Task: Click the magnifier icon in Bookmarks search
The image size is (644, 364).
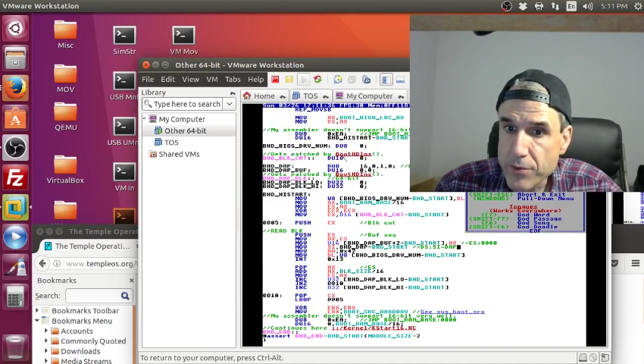Action: click(125, 296)
